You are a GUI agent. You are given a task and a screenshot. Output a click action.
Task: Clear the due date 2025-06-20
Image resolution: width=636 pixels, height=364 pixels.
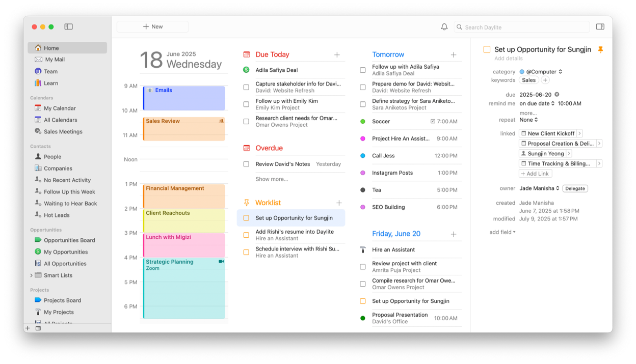(557, 95)
